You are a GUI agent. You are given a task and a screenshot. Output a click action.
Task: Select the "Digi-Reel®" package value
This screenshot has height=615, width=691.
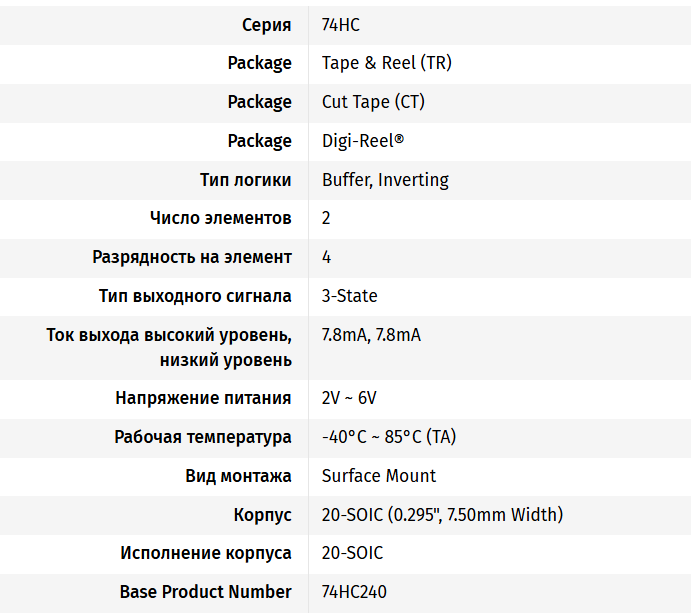tap(363, 141)
